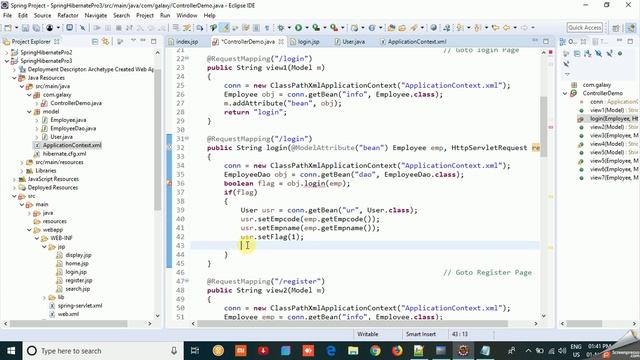Open the Window menu
The width and height of the screenshot is (640, 360).
pos(187,16)
